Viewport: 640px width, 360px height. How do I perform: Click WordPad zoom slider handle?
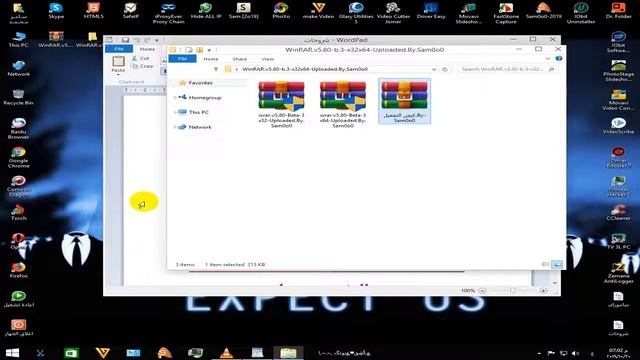[x=513, y=291]
